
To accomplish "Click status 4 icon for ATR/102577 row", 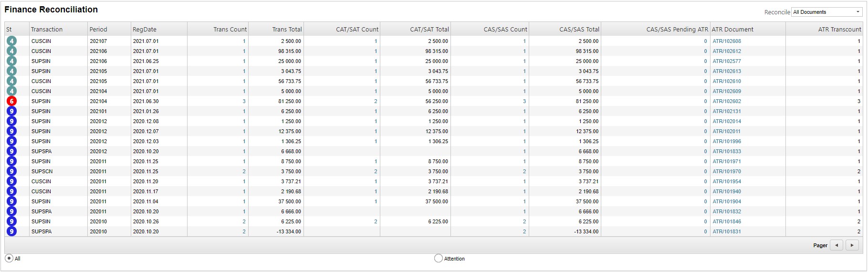I will point(11,61).
